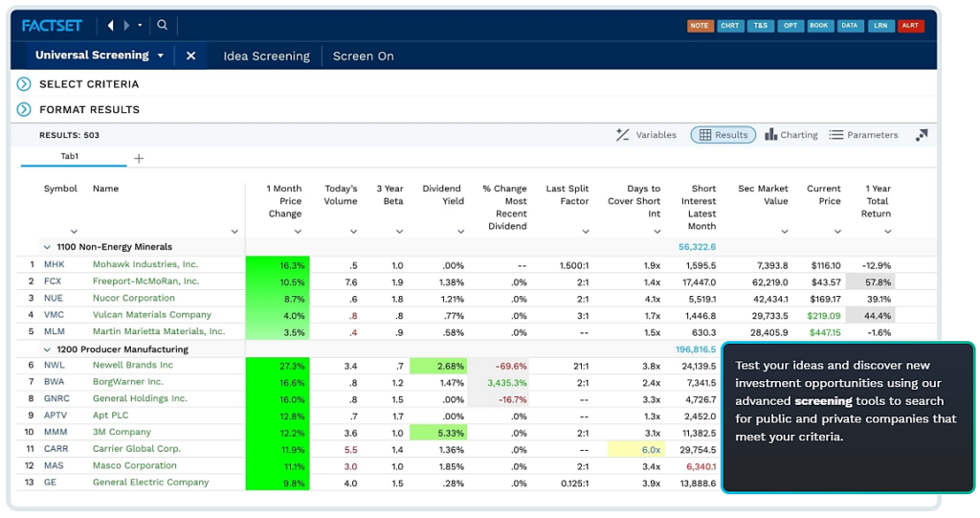Click the Masco Corporation name

134,465
